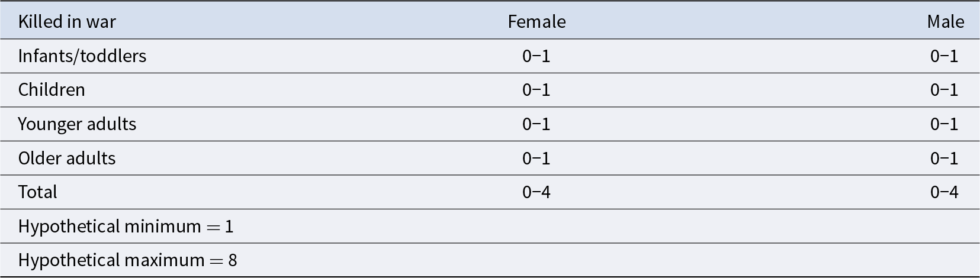
Task: Select the Male column header
Action: tap(945, 22)
